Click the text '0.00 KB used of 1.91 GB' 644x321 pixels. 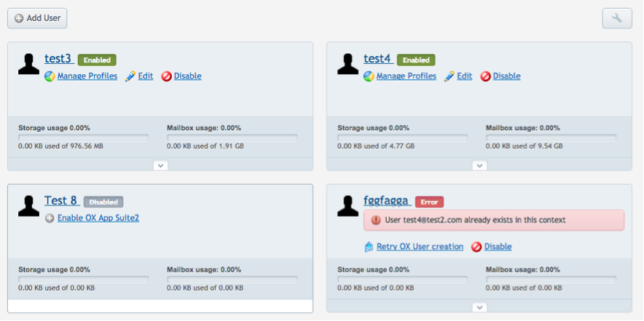click(x=205, y=146)
